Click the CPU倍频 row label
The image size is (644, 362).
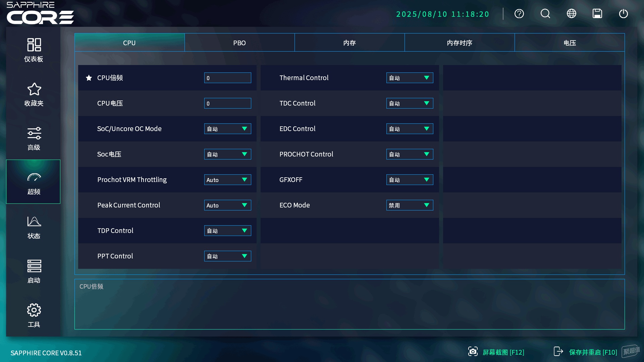pos(110,78)
